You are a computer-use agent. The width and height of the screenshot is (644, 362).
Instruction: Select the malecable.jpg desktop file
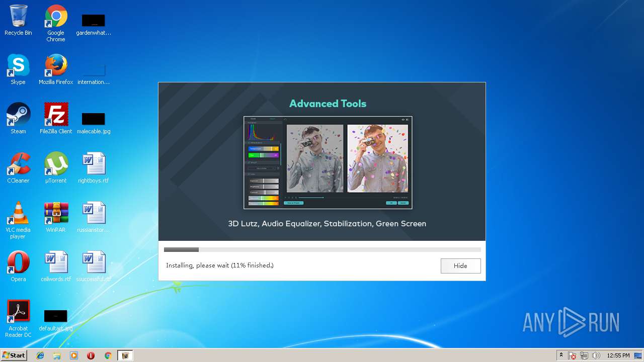point(94,122)
